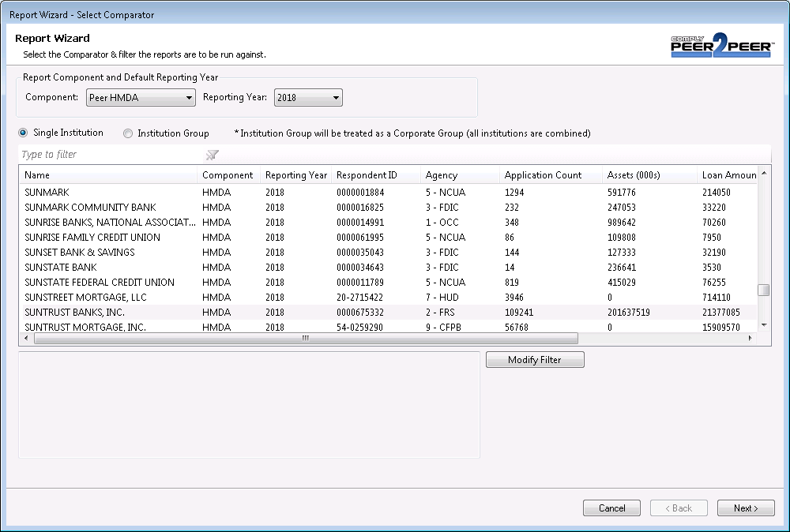Sort by the Assets (000s) column header
Screen dimensions: 790x532
click(x=649, y=175)
